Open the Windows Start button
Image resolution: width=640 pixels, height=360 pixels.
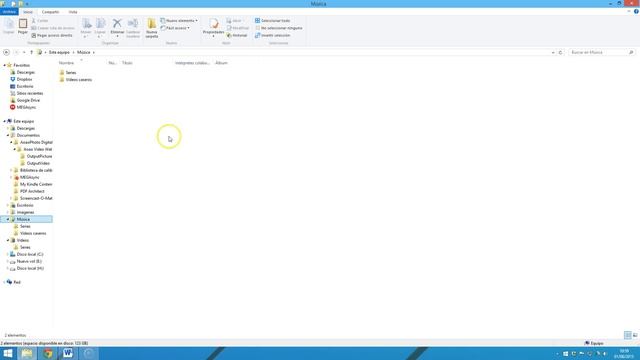pyautogui.click(x=8, y=353)
